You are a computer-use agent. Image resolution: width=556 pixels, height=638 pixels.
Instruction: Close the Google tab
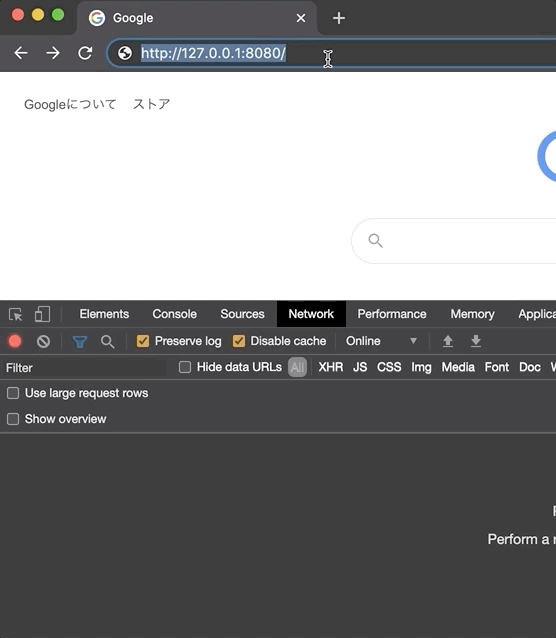301,18
